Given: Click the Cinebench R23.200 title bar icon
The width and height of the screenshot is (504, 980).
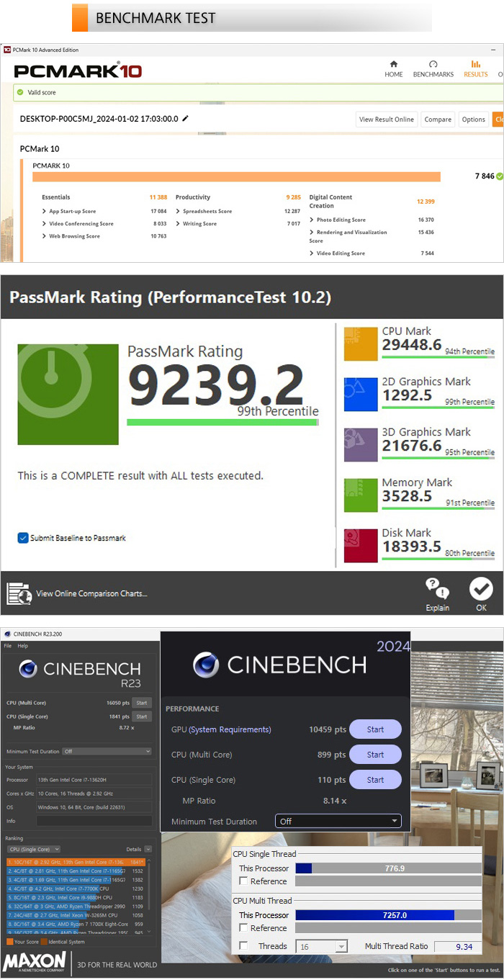Looking at the screenshot, I should [x=7, y=634].
